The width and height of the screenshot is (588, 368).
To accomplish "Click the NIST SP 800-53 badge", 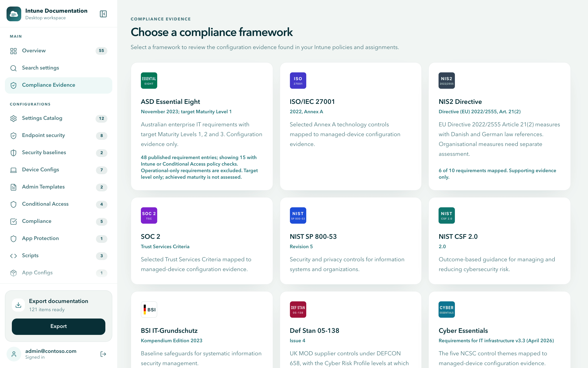I will tap(298, 215).
